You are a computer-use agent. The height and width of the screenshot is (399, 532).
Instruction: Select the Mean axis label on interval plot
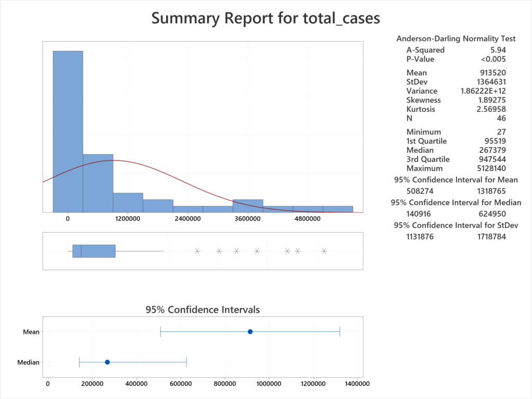point(31,331)
